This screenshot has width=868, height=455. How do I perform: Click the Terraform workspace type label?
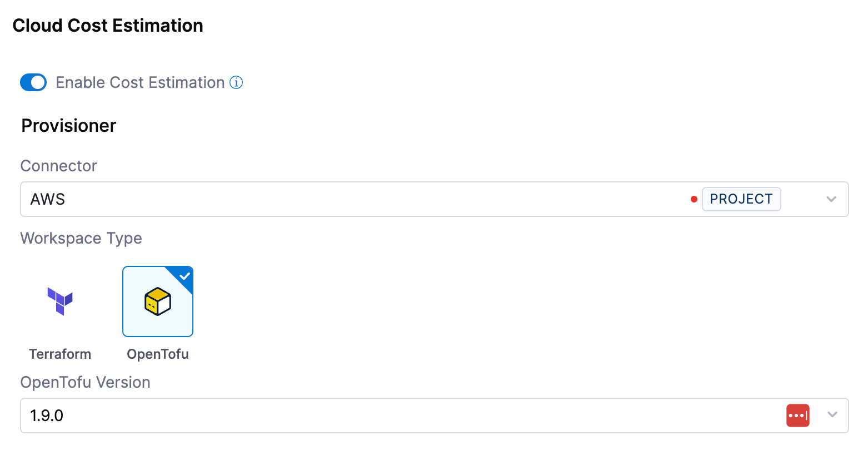pos(60,354)
